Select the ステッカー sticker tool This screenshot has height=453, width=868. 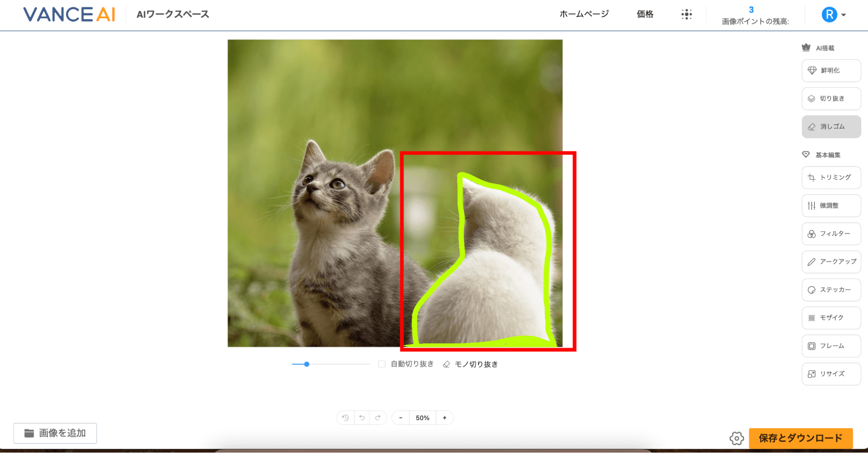(x=831, y=290)
